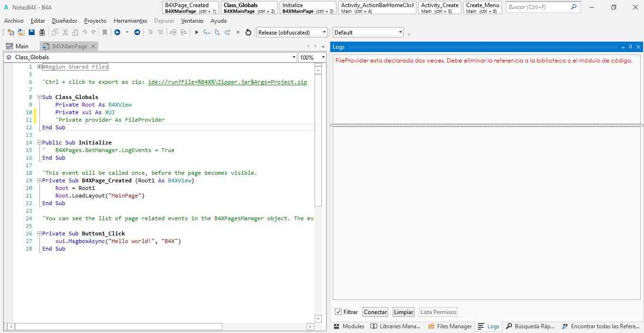Open the Default configuration dropdown
The width and height of the screenshot is (644, 333).
[x=400, y=33]
